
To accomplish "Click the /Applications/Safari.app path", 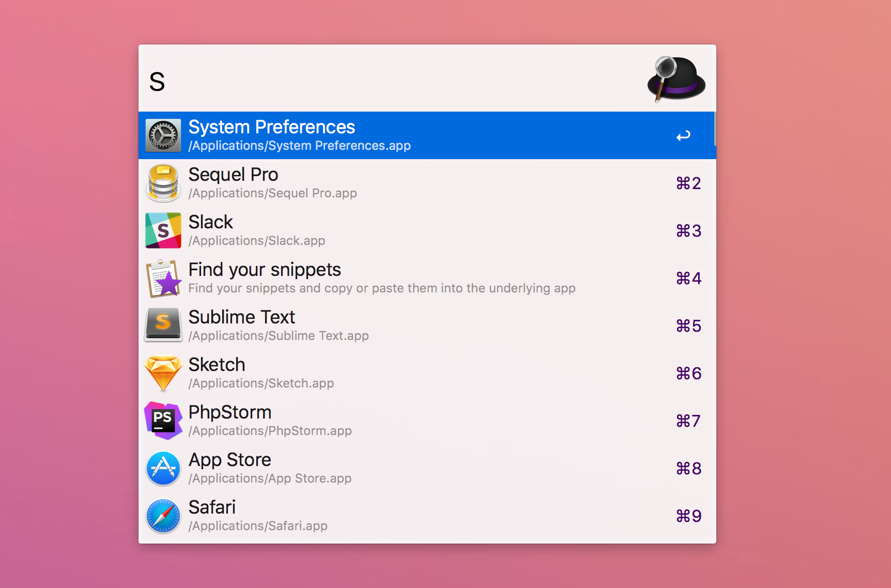I will pos(258,526).
